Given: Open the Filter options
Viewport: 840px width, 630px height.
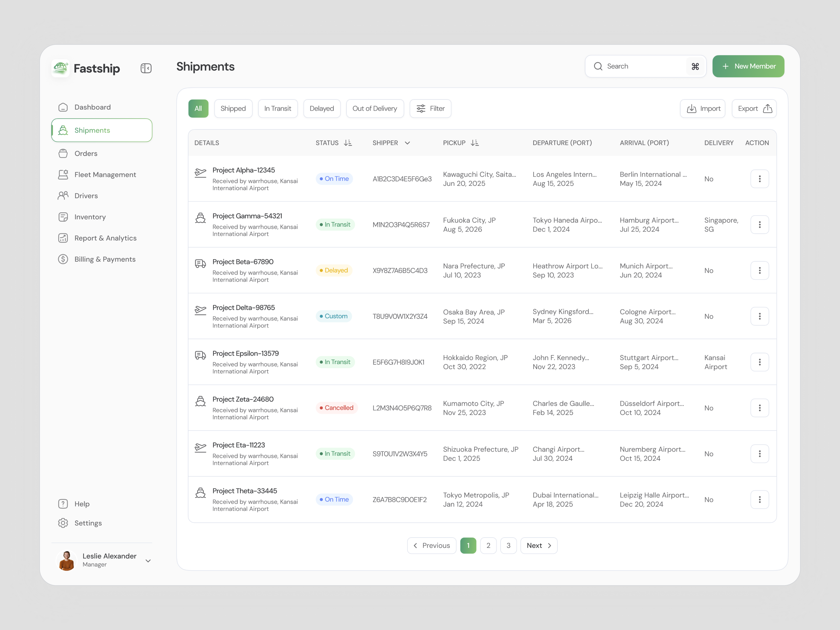Looking at the screenshot, I should coord(430,109).
